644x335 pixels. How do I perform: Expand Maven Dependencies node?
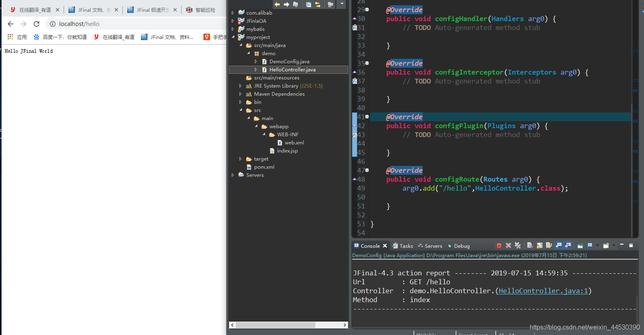241,94
